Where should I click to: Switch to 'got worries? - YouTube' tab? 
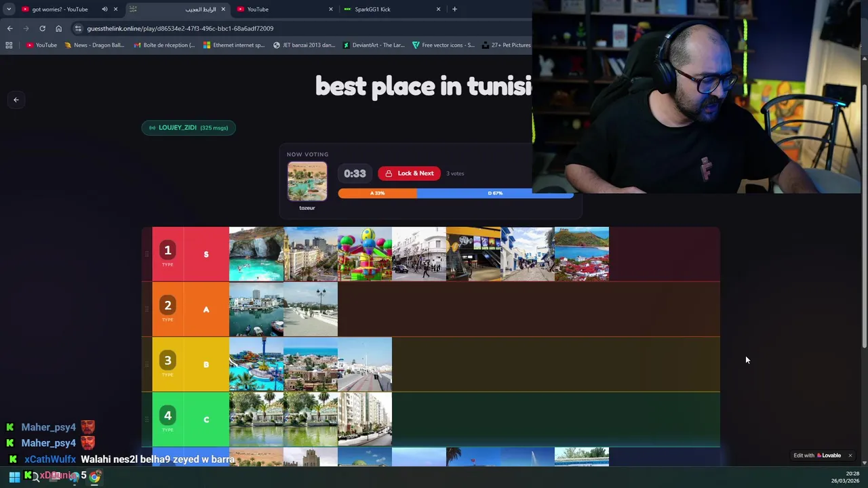[x=61, y=9]
